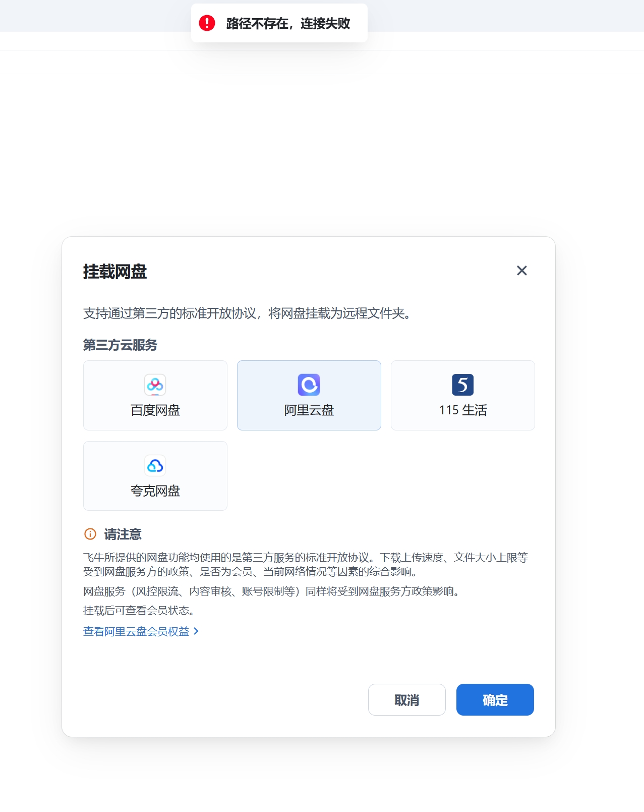The width and height of the screenshot is (644, 812).
Task: Click the Aliyun Drive logo icon
Action: pyautogui.click(x=309, y=385)
